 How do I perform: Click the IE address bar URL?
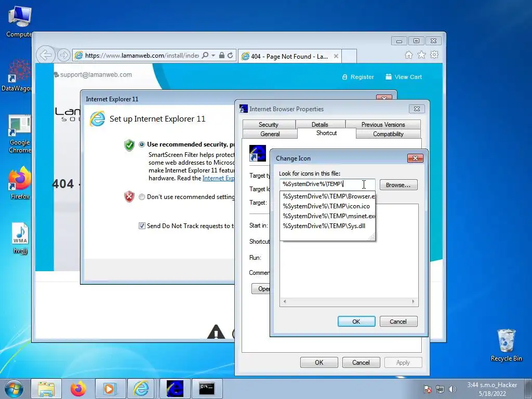point(142,55)
